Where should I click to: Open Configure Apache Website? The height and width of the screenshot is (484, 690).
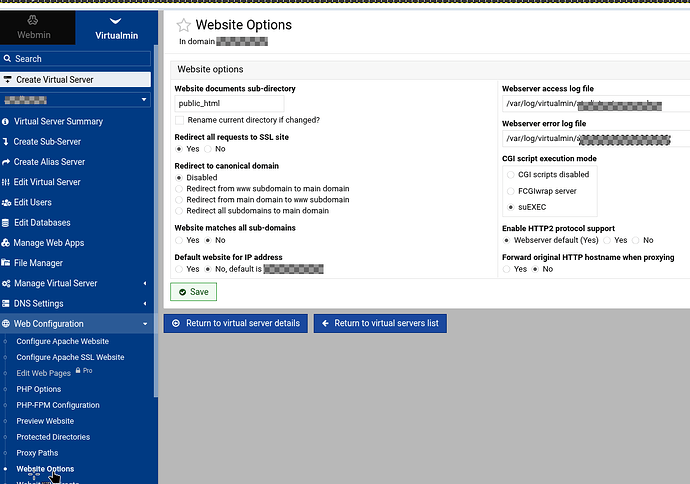pyautogui.click(x=62, y=341)
